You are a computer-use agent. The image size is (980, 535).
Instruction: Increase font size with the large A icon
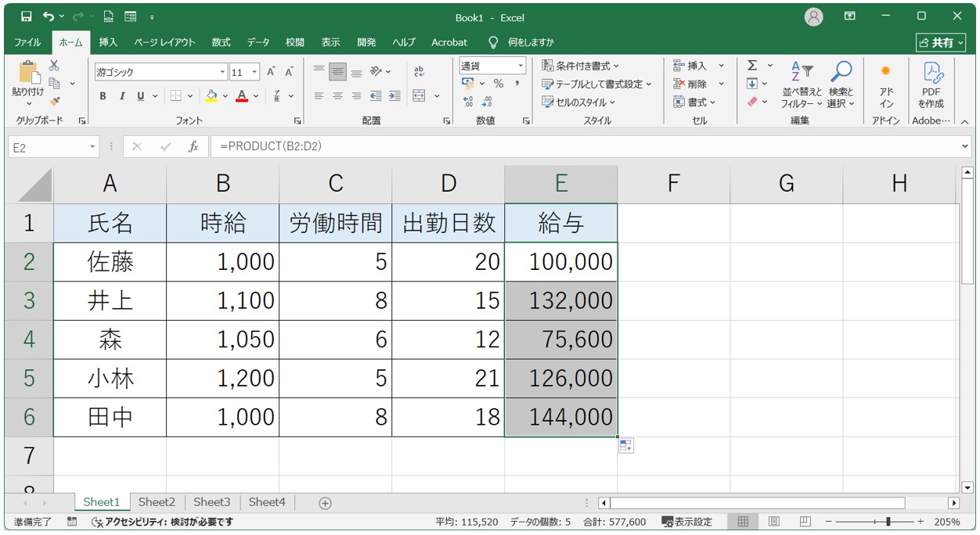271,72
